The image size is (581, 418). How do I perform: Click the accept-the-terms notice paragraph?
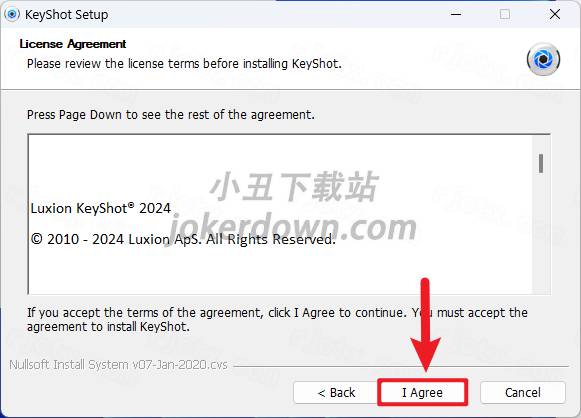click(x=277, y=319)
